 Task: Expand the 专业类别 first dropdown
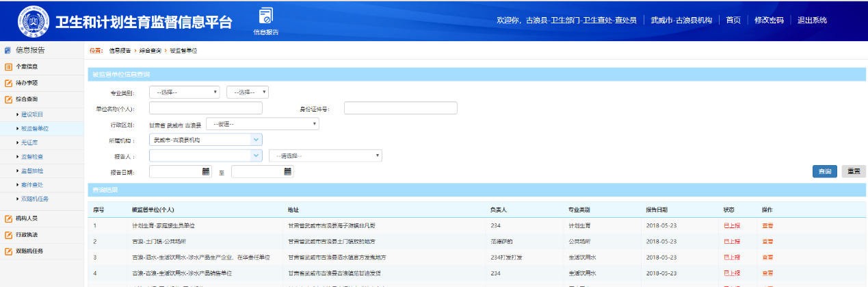click(x=185, y=92)
